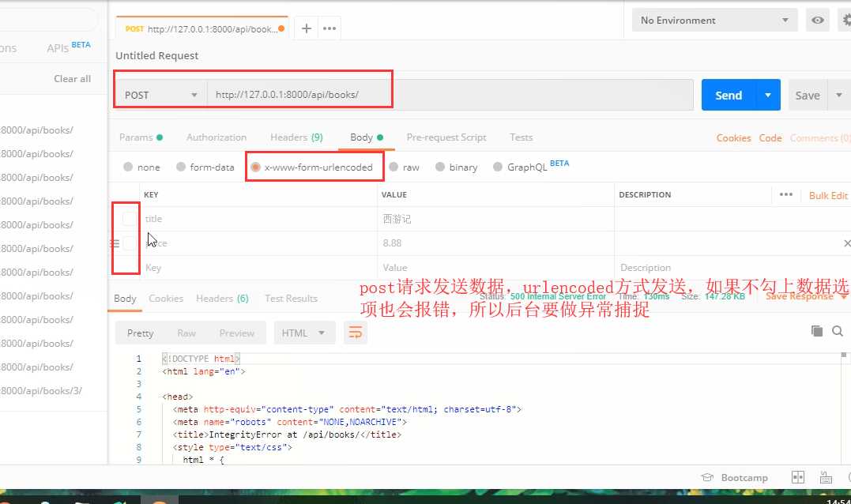Image resolution: width=851 pixels, height=504 pixels.
Task: Switch to the Test Results tab
Action: click(x=291, y=299)
